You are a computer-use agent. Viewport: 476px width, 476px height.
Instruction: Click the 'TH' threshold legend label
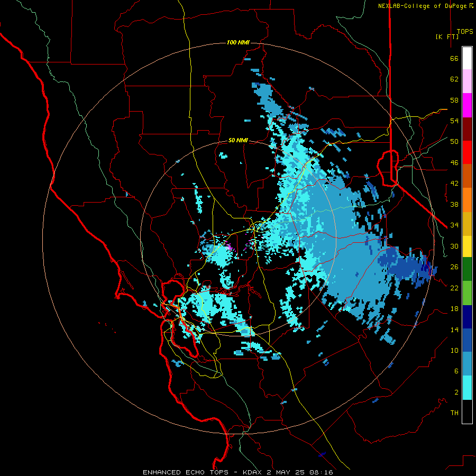(x=454, y=413)
